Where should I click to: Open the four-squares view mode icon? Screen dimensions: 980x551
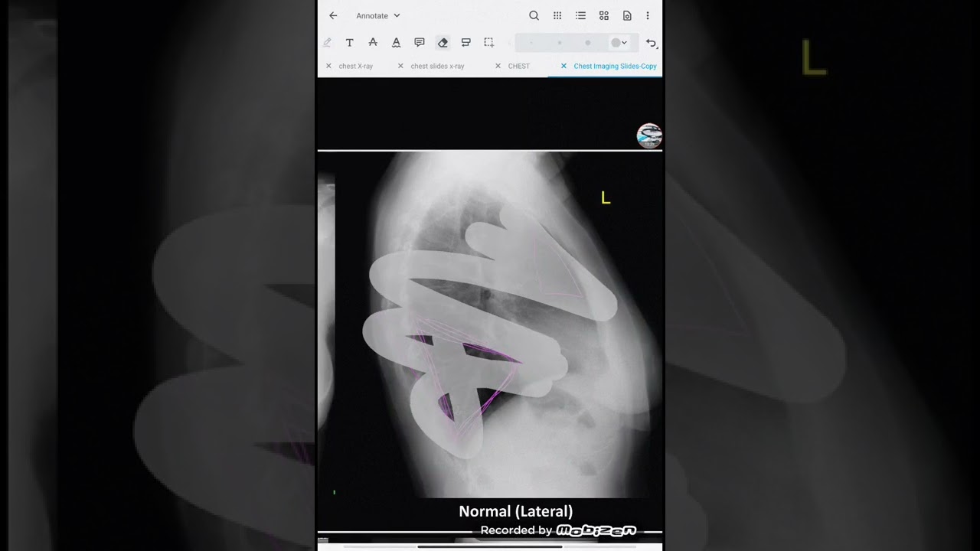(604, 15)
